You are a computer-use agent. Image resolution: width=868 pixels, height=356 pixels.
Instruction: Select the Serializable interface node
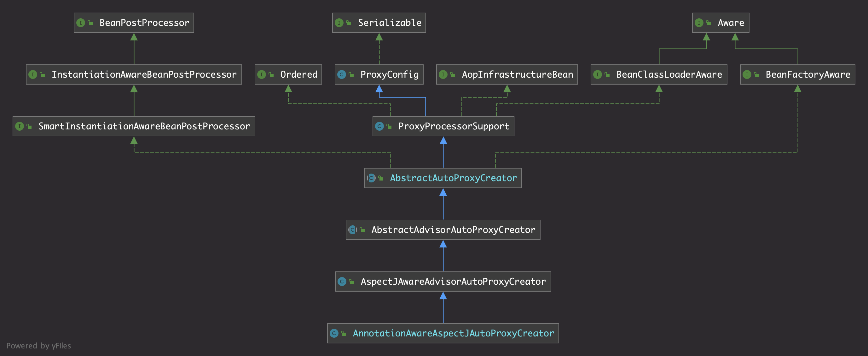point(379,23)
